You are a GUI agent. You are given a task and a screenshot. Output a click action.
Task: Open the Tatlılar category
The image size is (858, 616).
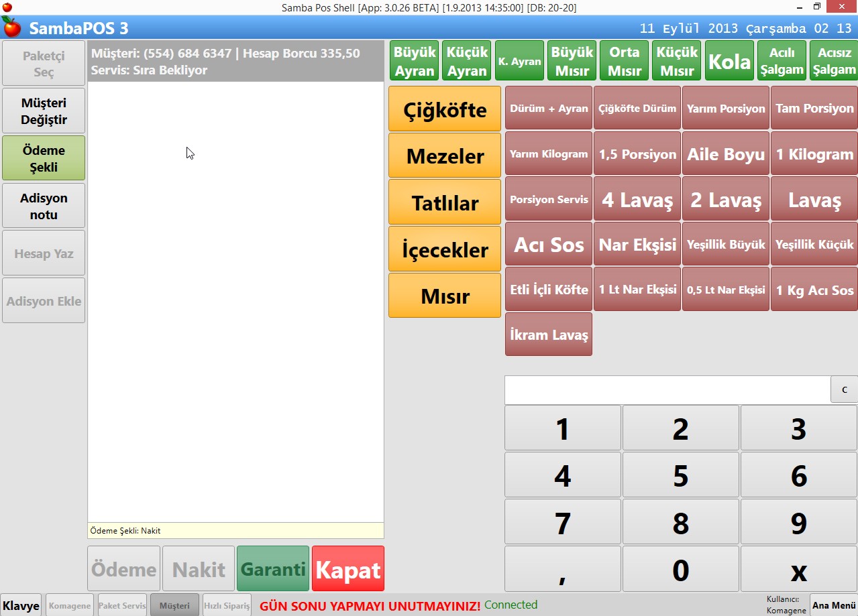[x=445, y=202]
